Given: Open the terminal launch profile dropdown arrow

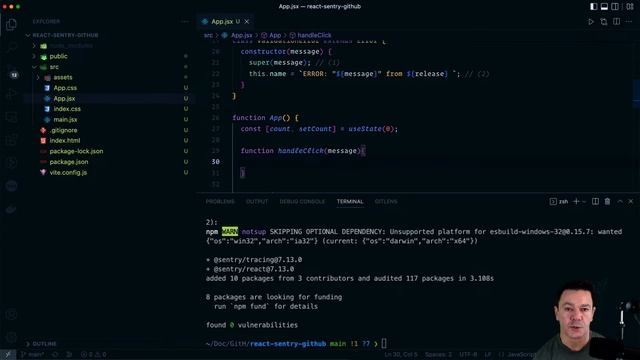Looking at the screenshot, I should [x=584, y=201].
